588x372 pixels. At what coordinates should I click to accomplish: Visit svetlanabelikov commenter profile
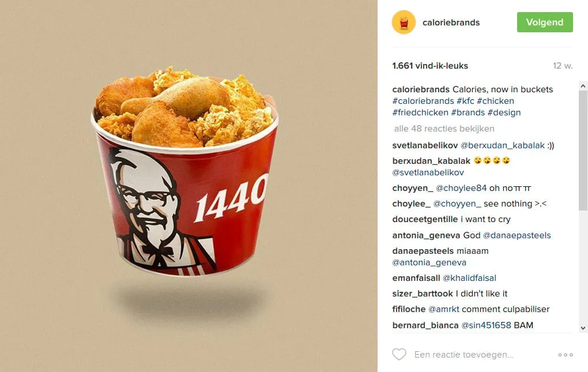pos(425,145)
